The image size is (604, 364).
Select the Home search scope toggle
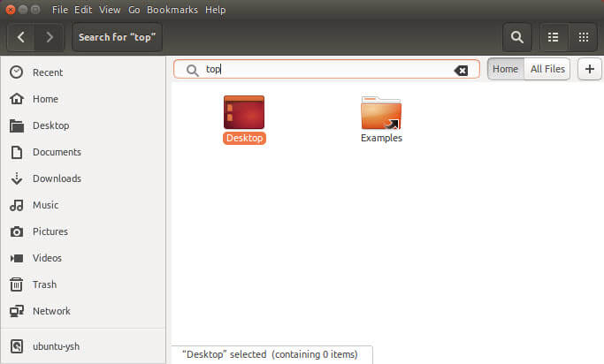[505, 69]
